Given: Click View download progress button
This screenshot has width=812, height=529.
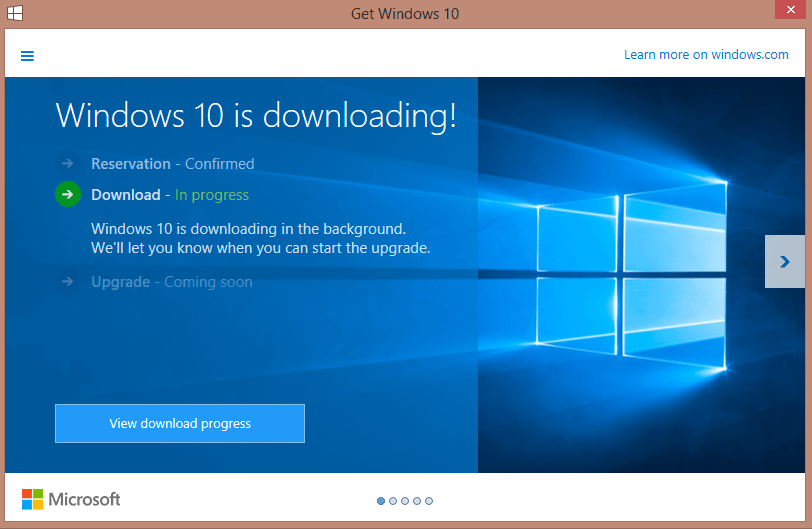Looking at the screenshot, I should [180, 423].
